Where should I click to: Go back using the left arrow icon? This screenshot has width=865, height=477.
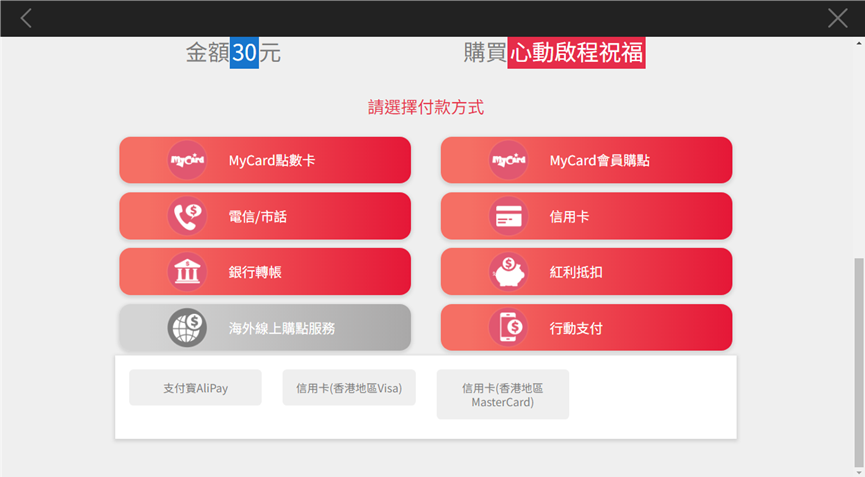(26, 18)
